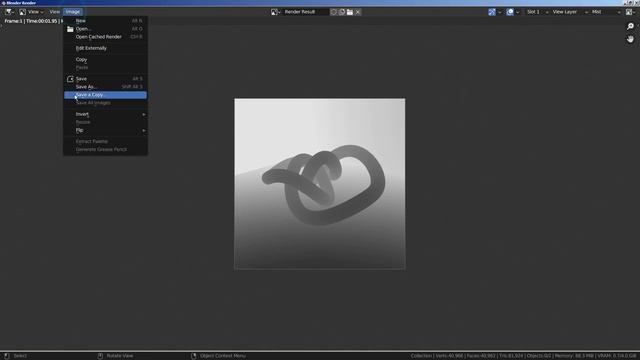Open the gizmo options dropdown arrow
This screenshot has height=360, width=640.
tap(500, 12)
